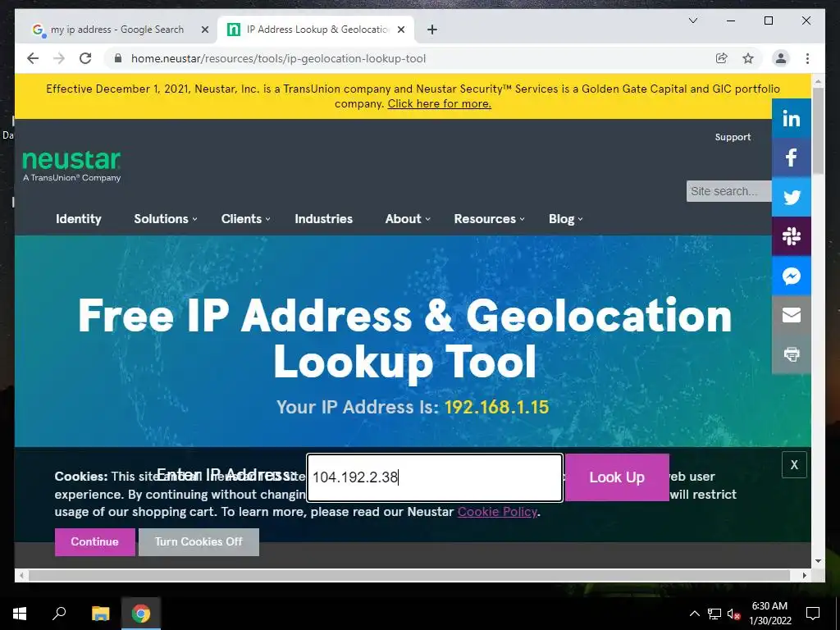
Task: Open notification center icon
Action: pyautogui.click(x=813, y=614)
